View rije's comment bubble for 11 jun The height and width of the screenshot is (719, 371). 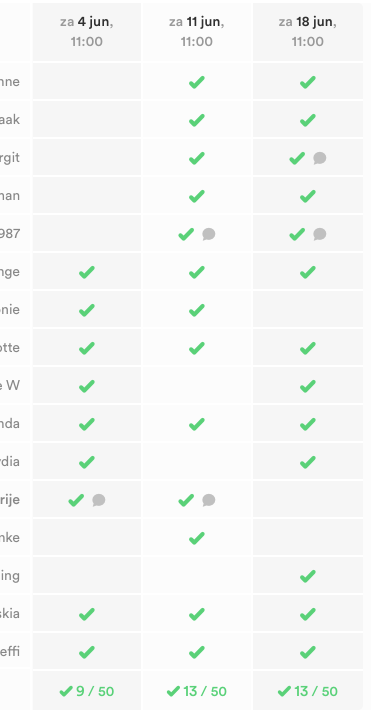pos(209,500)
